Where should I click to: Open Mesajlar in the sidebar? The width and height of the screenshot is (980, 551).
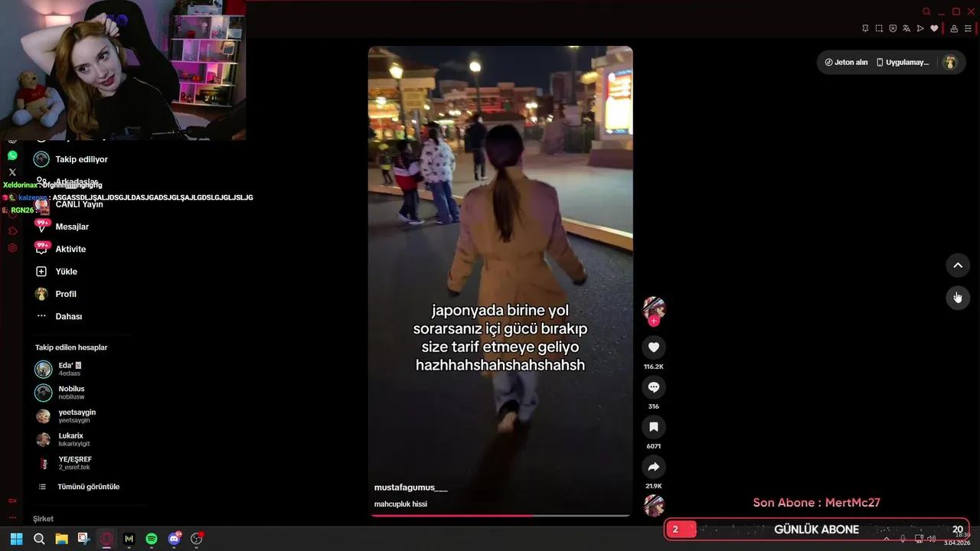coord(62,227)
